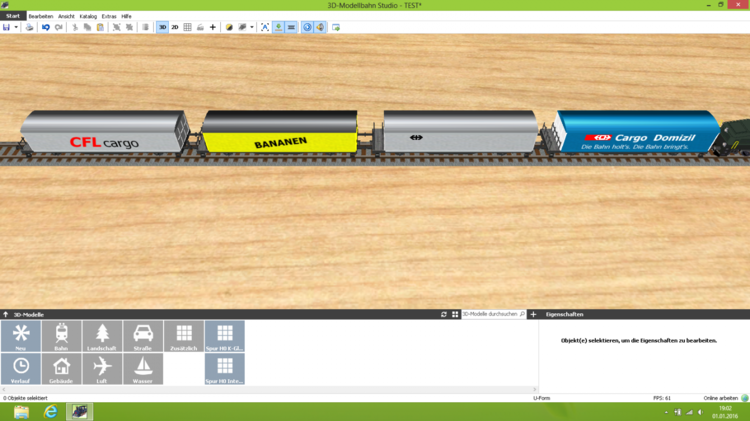Image resolution: width=750 pixels, height=421 pixels.
Task: Select the Gebäude house category
Action: click(x=61, y=369)
